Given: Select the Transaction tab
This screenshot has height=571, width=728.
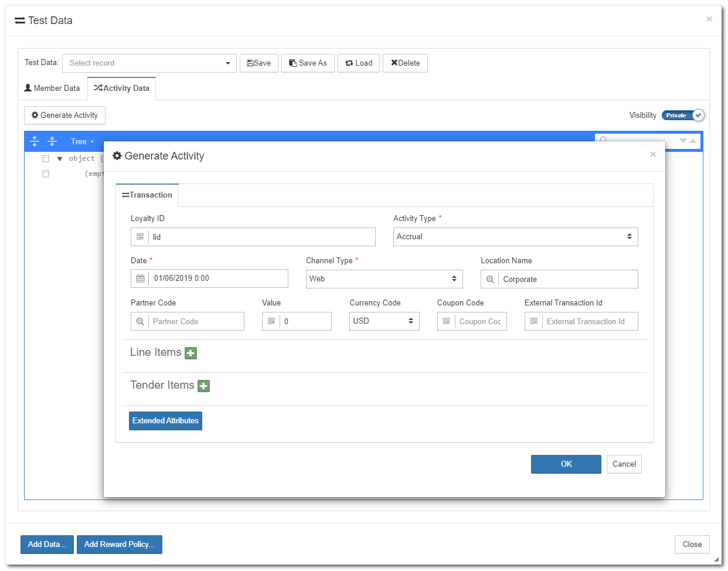Looking at the screenshot, I should [147, 195].
